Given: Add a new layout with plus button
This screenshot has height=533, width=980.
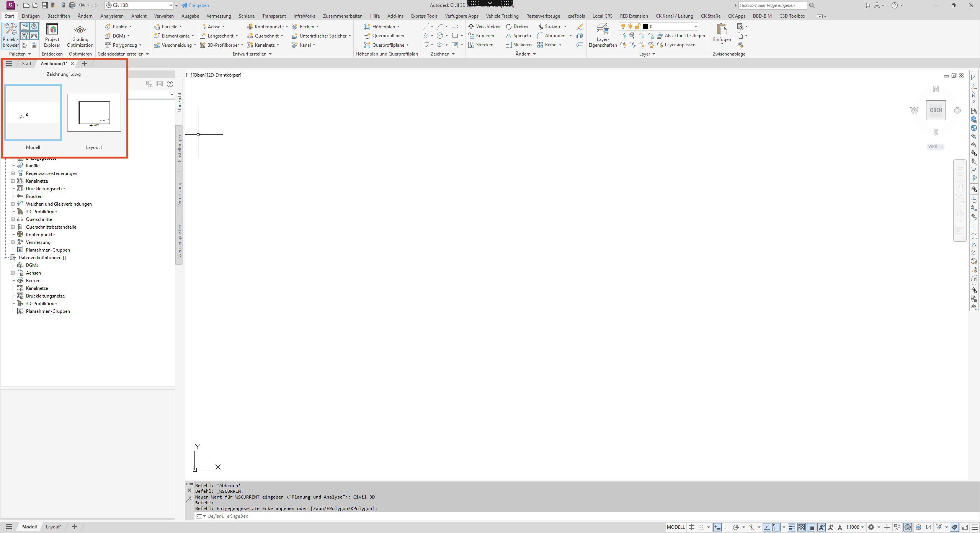Looking at the screenshot, I should pyautogui.click(x=75, y=527).
